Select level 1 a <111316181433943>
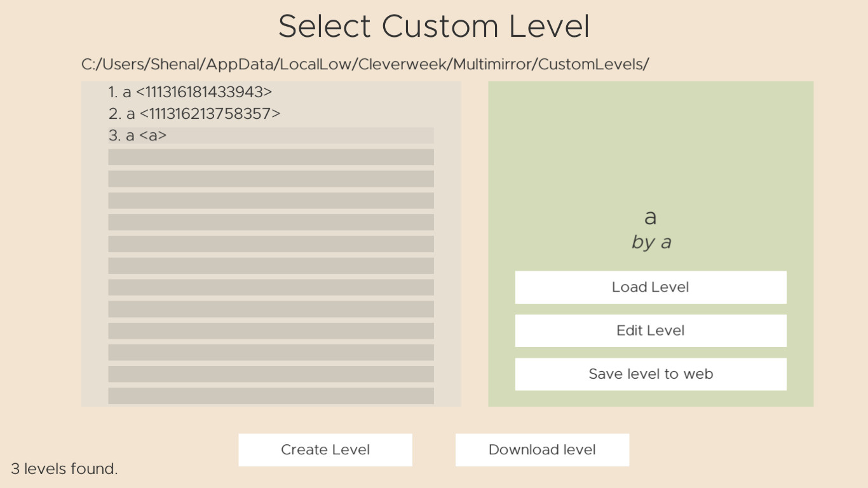This screenshot has height=488, width=868. pos(189,91)
